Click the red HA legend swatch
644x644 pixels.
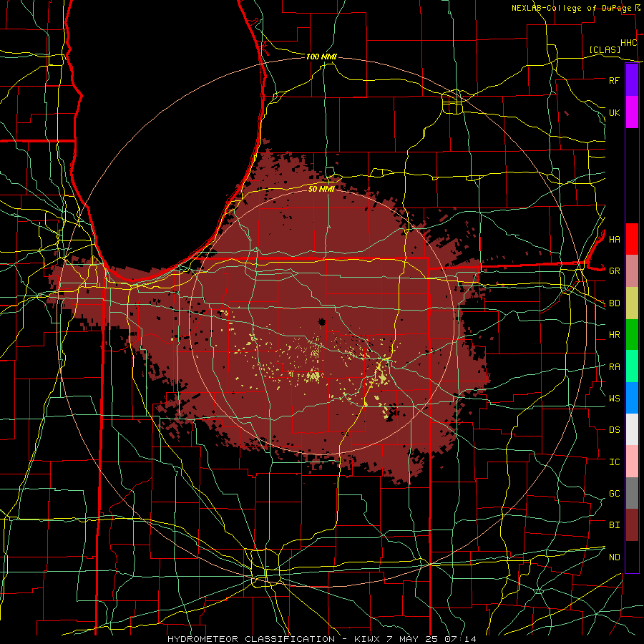(632, 239)
